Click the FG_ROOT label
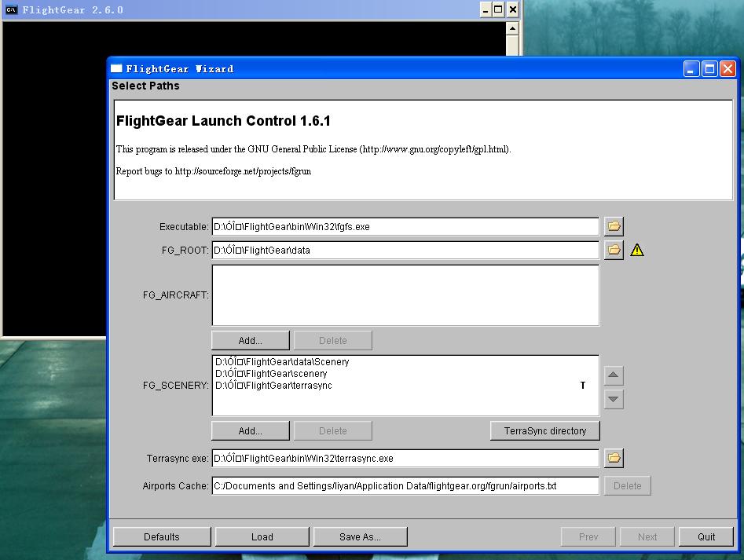 [x=185, y=251]
